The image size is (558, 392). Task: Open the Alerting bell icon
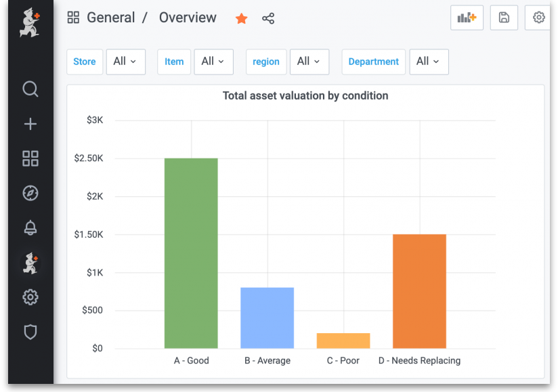pyautogui.click(x=30, y=228)
